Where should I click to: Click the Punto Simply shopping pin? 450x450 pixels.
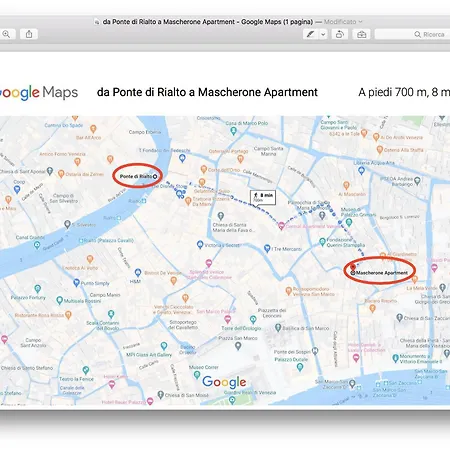click(76, 283)
